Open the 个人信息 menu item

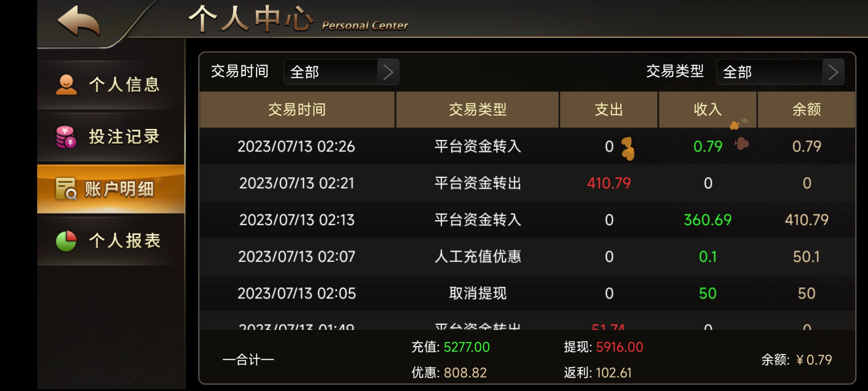[x=111, y=85]
